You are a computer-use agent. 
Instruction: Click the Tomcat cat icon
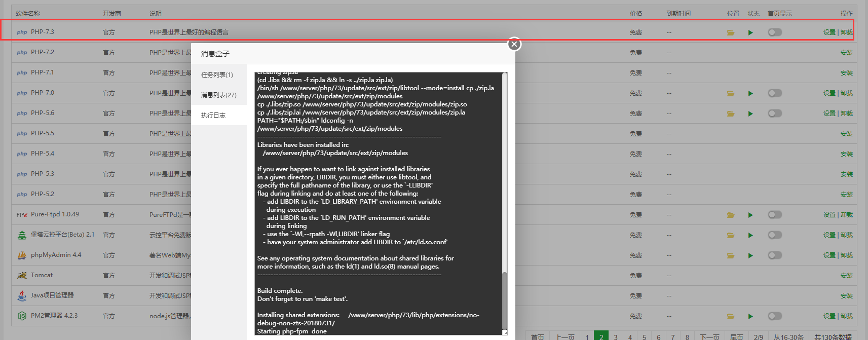(x=22, y=275)
